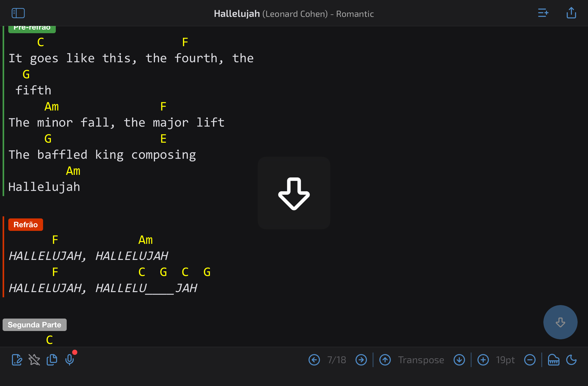Show piano chord diagrams icon
This screenshot has height=386, width=588.
(553, 360)
